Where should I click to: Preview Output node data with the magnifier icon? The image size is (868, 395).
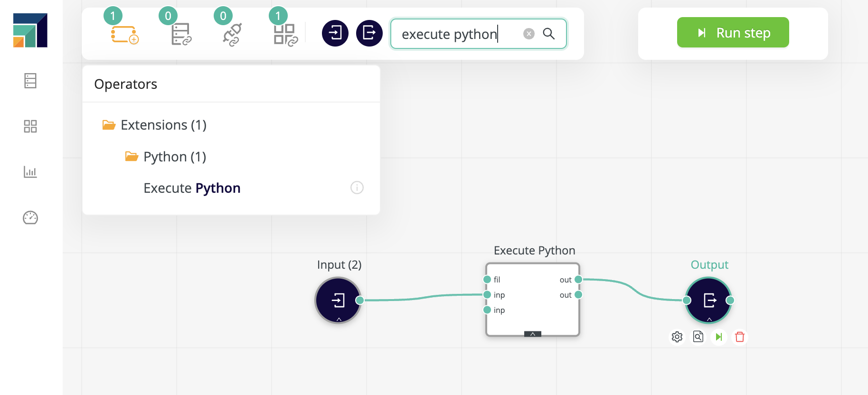point(698,337)
